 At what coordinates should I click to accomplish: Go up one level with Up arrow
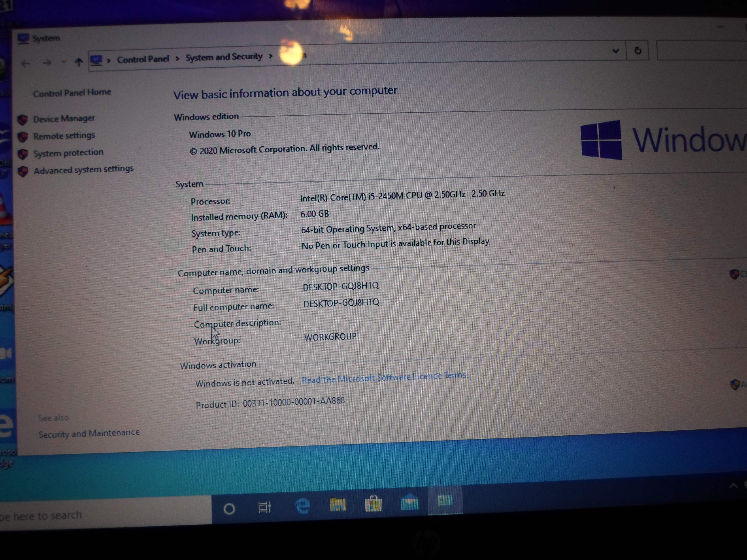point(79,62)
